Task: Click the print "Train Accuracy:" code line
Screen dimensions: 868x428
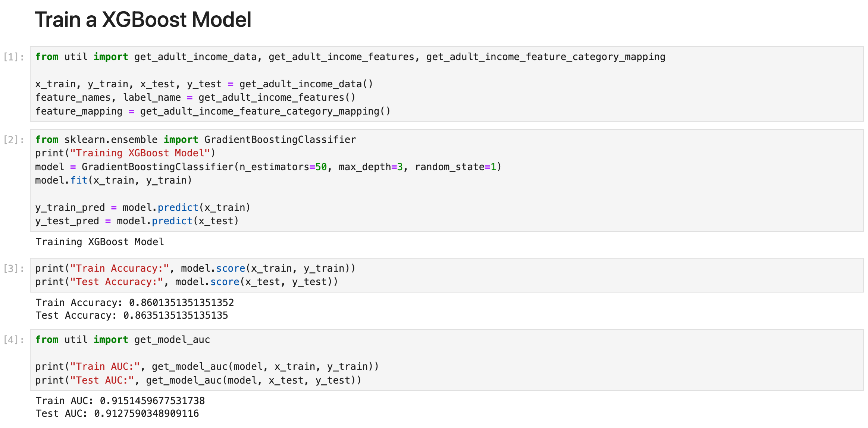Action: [195, 268]
